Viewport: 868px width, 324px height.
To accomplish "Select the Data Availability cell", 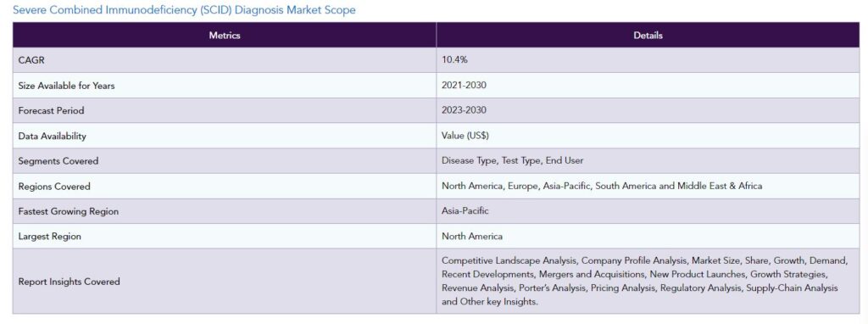I will point(224,136).
